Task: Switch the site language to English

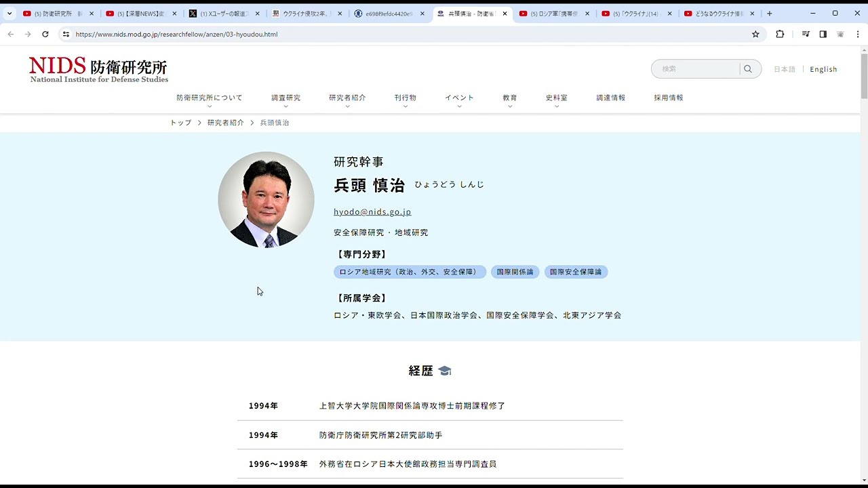Action: pos(823,68)
